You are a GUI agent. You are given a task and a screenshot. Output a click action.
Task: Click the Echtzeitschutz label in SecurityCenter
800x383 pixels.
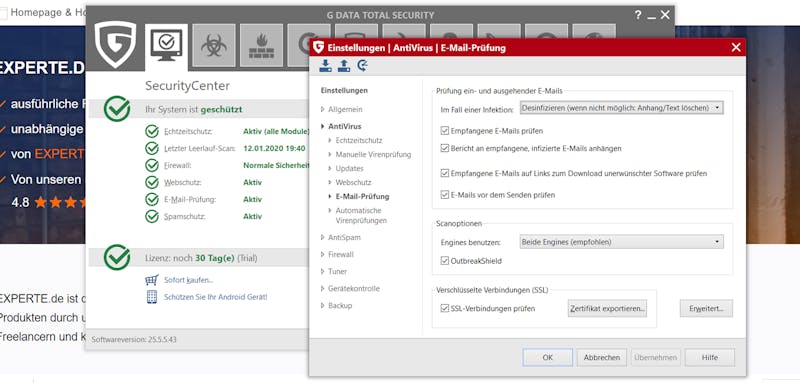pyautogui.click(x=188, y=132)
